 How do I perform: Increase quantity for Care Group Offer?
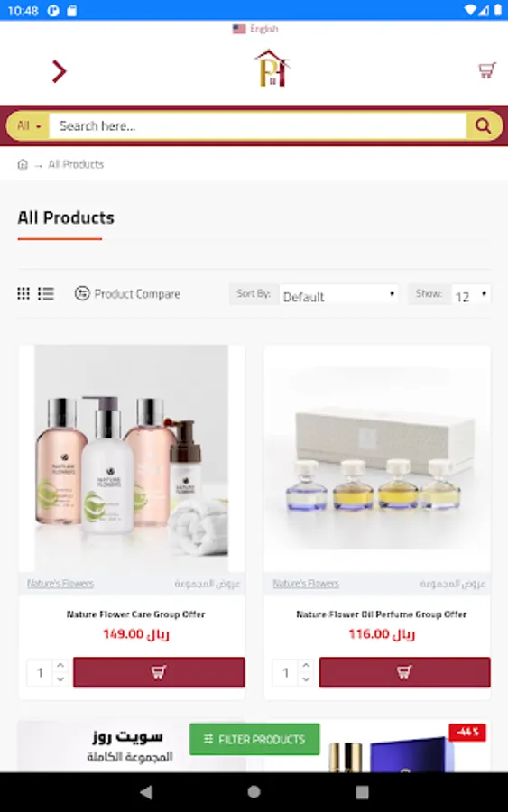(x=60, y=665)
